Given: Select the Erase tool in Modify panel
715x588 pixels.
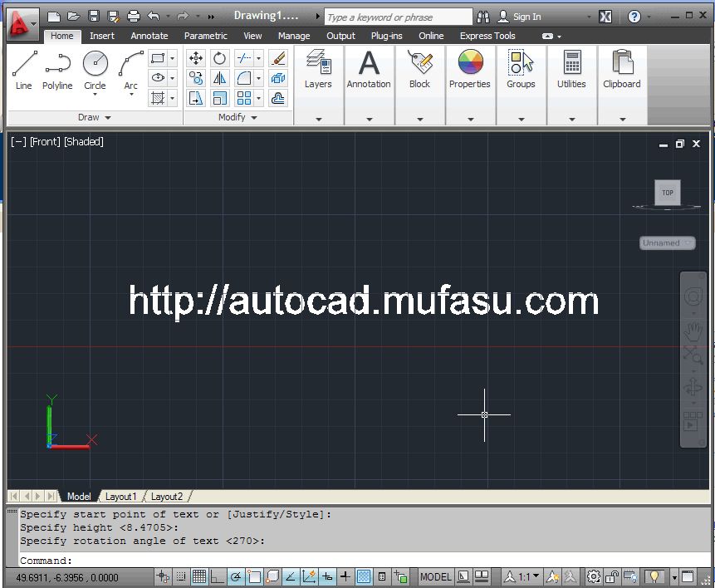Looking at the screenshot, I should tap(278, 58).
